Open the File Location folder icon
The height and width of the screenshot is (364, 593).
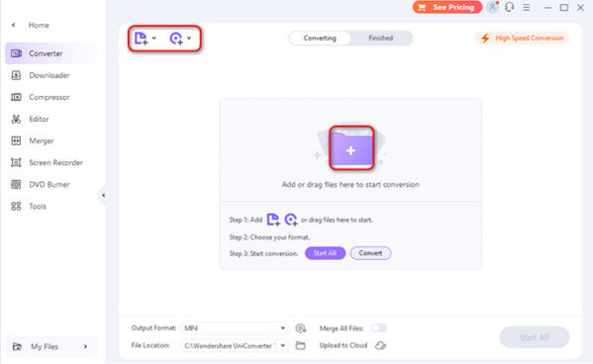coord(300,345)
